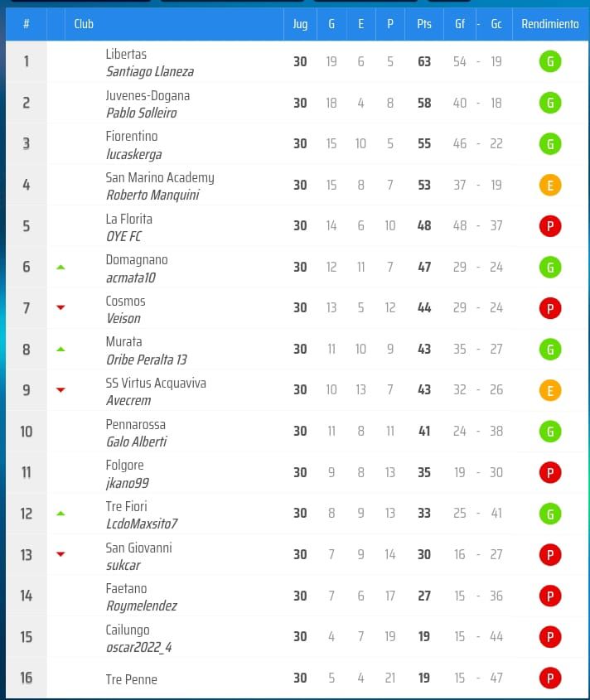Click Cosmos red down arrow
Viewport: 590px width, 700px height.
pos(60,308)
